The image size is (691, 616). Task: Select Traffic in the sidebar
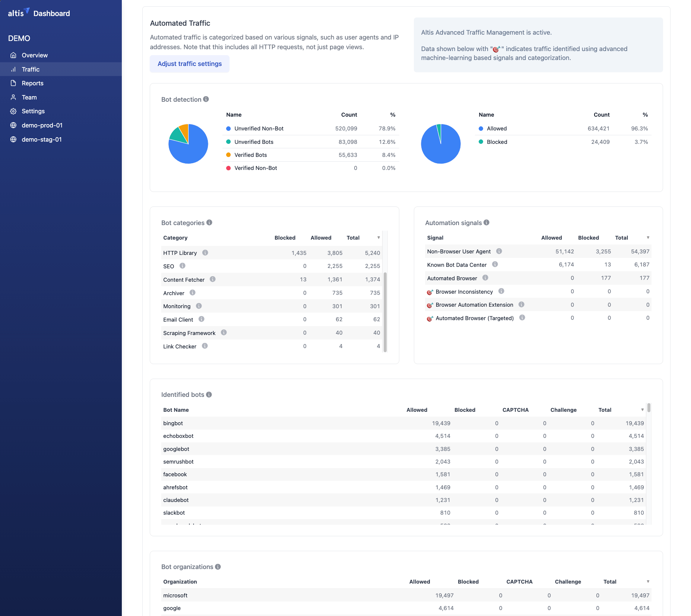point(61,69)
